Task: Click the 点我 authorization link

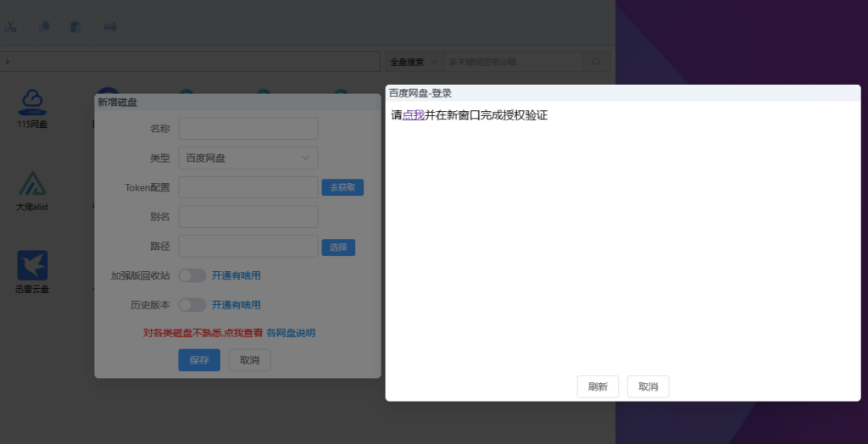Action: 413,115
